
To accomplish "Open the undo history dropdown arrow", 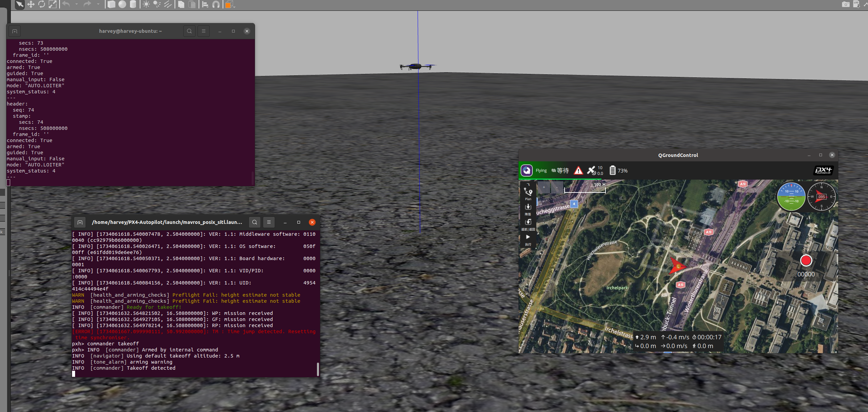I will click(x=76, y=4).
